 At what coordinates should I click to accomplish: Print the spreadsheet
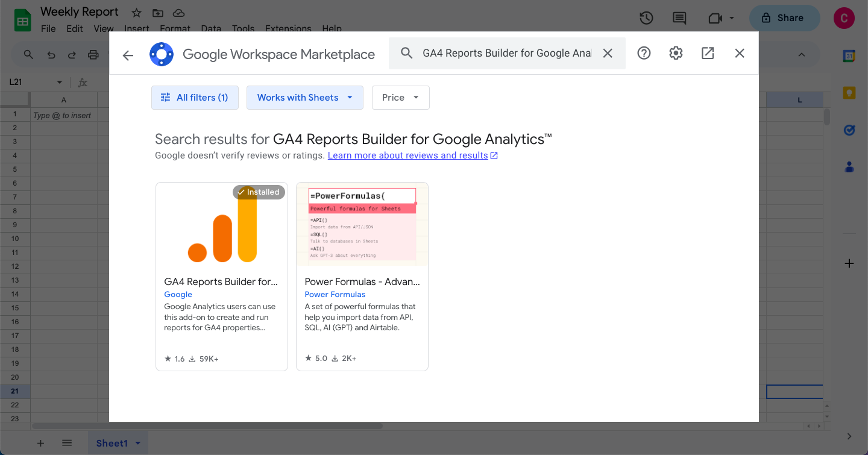pos(93,55)
